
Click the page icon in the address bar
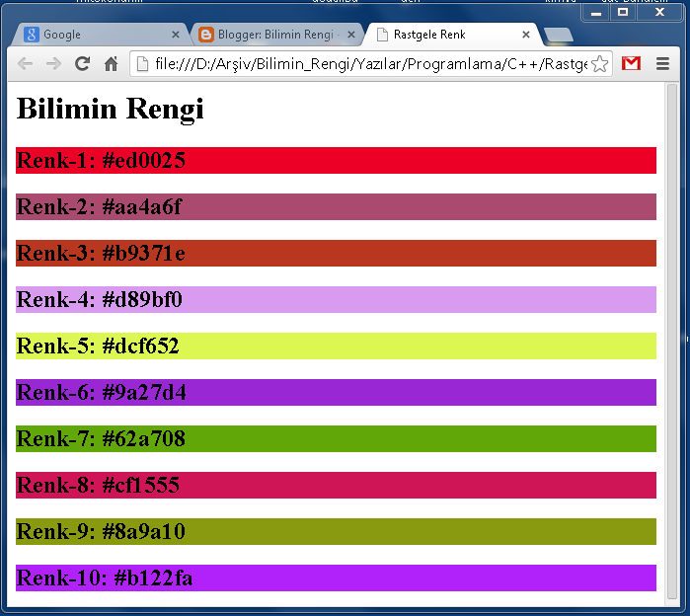(142, 64)
